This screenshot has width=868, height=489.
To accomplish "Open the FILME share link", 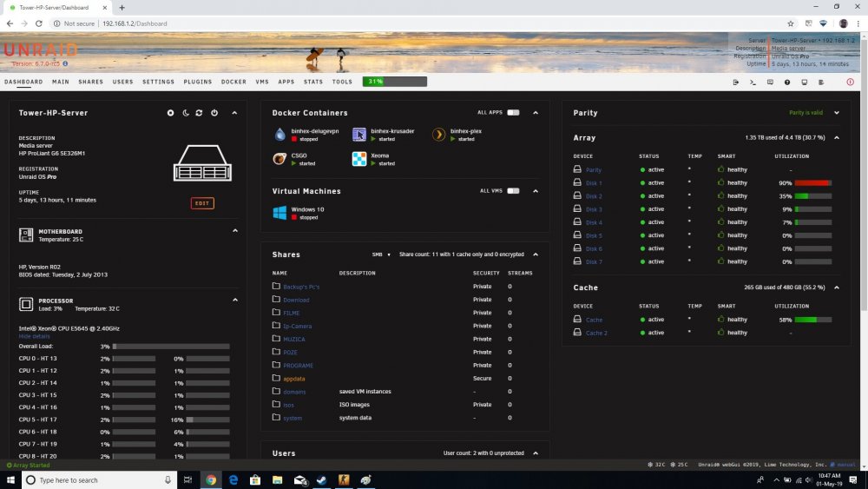I will (291, 313).
